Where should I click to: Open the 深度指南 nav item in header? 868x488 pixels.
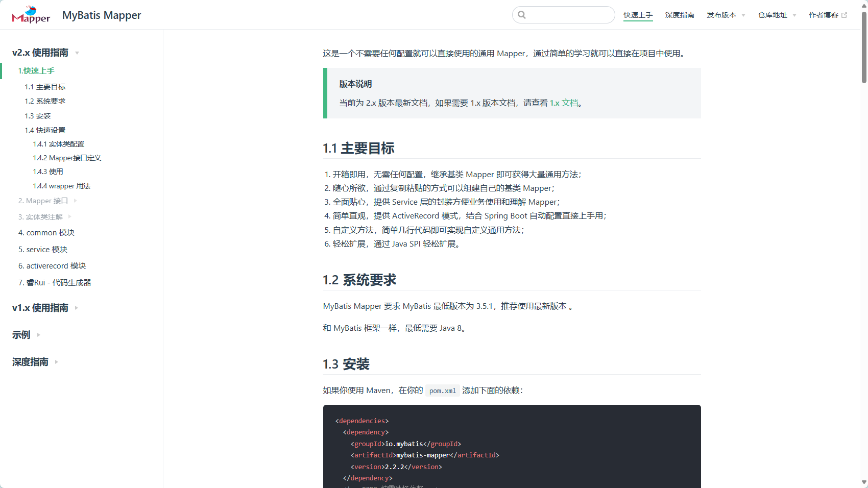pos(680,15)
